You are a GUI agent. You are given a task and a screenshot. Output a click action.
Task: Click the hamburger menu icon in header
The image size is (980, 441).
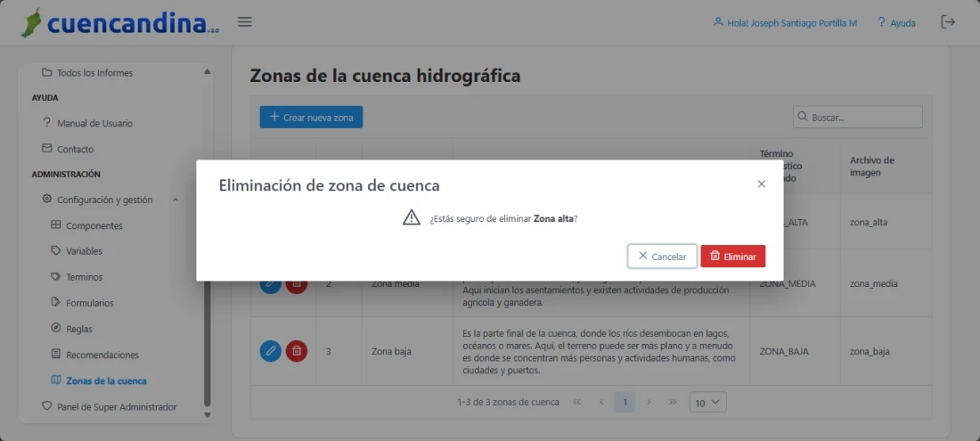pyautogui.click(x=245, y=22)
